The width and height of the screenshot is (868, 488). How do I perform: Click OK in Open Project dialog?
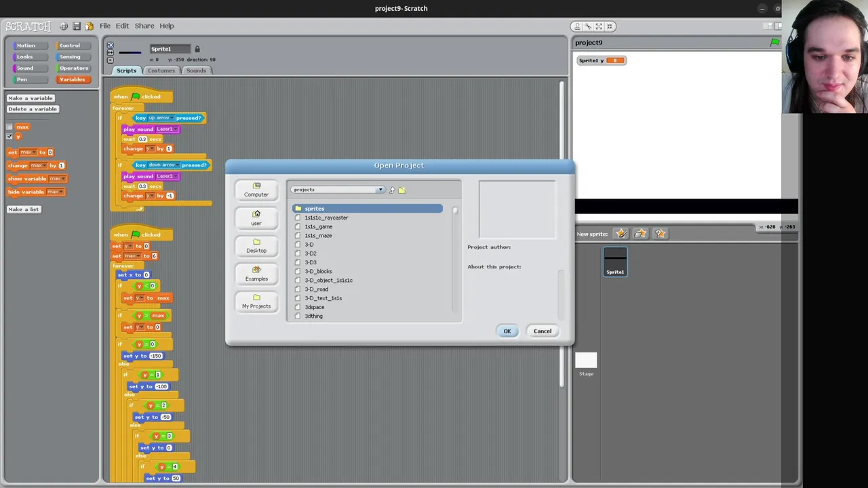[x=507, y=331]
